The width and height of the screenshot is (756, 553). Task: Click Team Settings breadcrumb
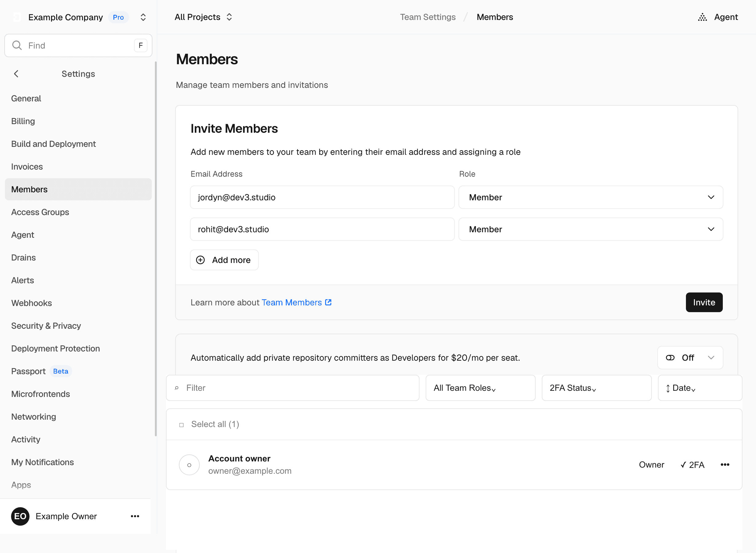(x=427, y=17)
